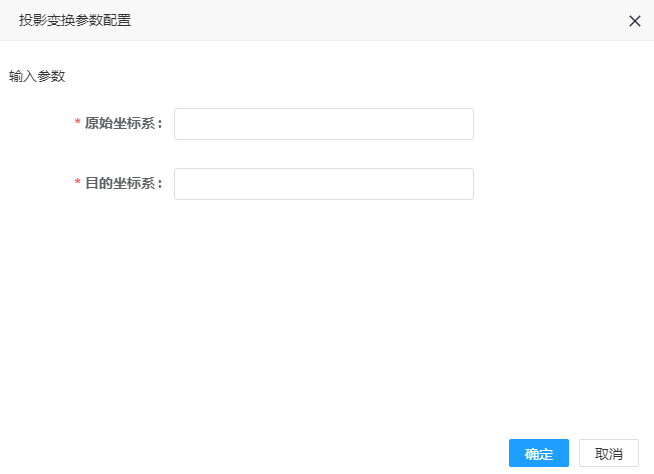Close the 投影变换参数配置 dialog
Image resolution: width=654 pixels, height=474 pixels.
coord(634,21)
